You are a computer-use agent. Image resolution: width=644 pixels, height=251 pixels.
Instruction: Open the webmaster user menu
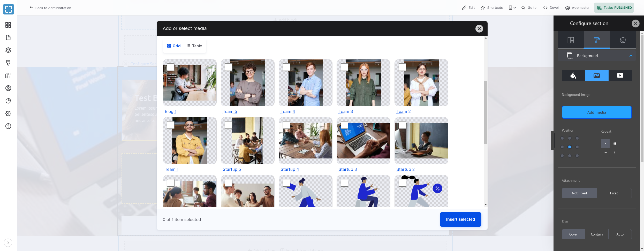click(578, 8)
